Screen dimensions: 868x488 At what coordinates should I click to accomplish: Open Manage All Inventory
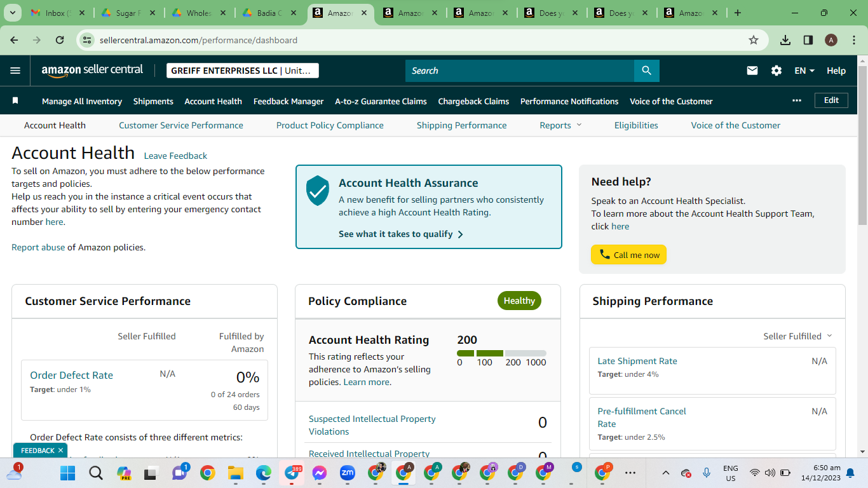point(82,101)
